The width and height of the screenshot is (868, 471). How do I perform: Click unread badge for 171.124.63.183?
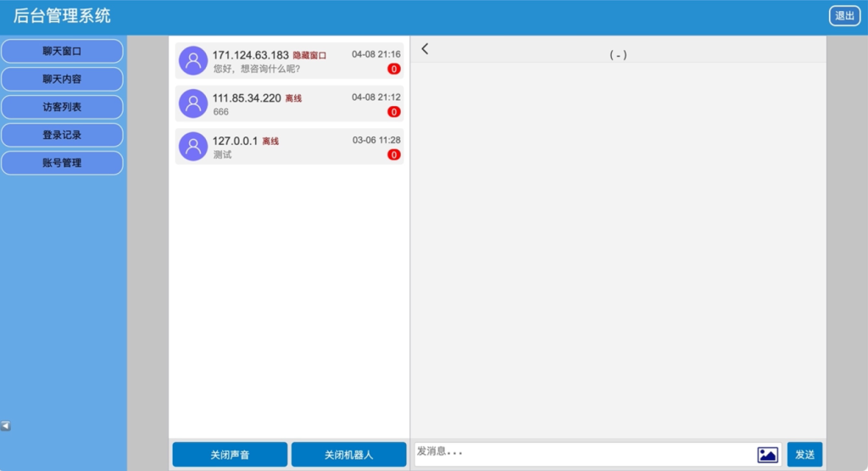click(x=393, y=69)
